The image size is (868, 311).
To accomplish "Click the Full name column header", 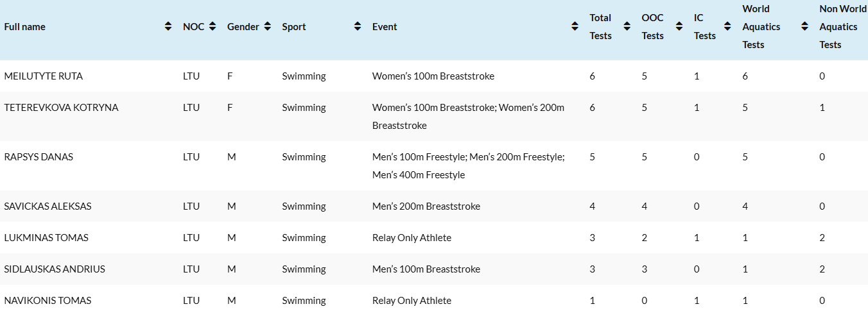I will point(25,27).
